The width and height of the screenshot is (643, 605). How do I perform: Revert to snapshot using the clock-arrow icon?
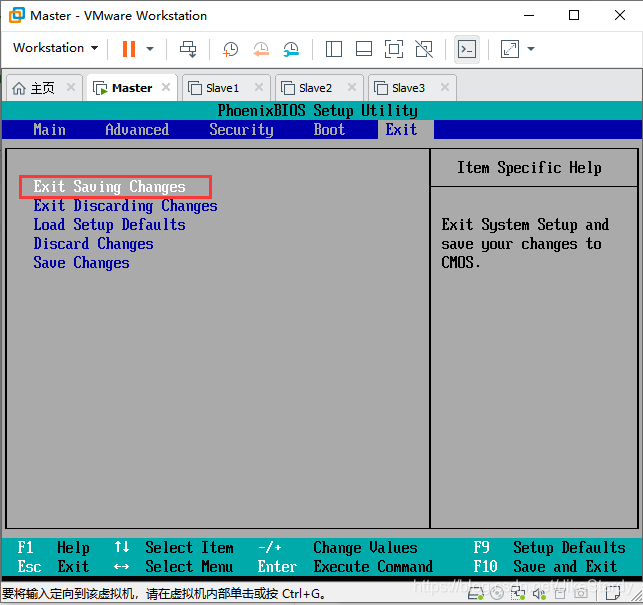[x=260, y=49]
